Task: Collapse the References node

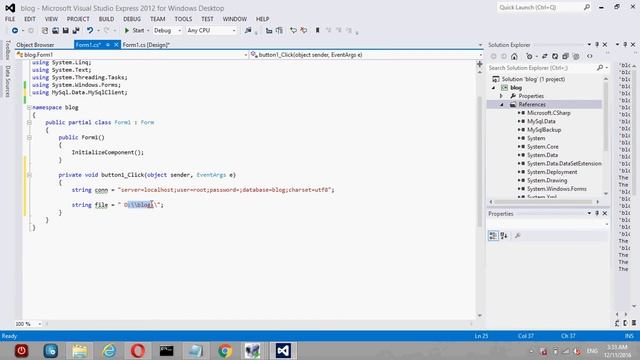Action: tap(502, 104)
